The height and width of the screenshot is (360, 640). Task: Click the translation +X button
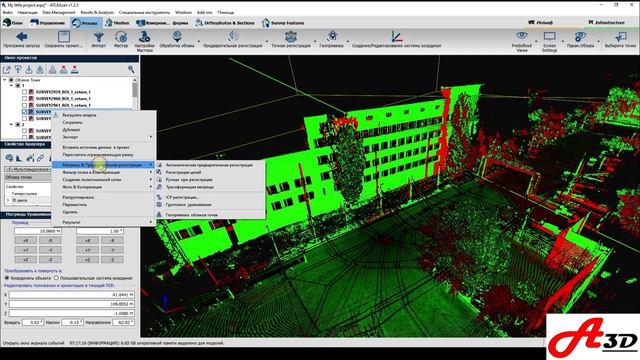(25, 240)
